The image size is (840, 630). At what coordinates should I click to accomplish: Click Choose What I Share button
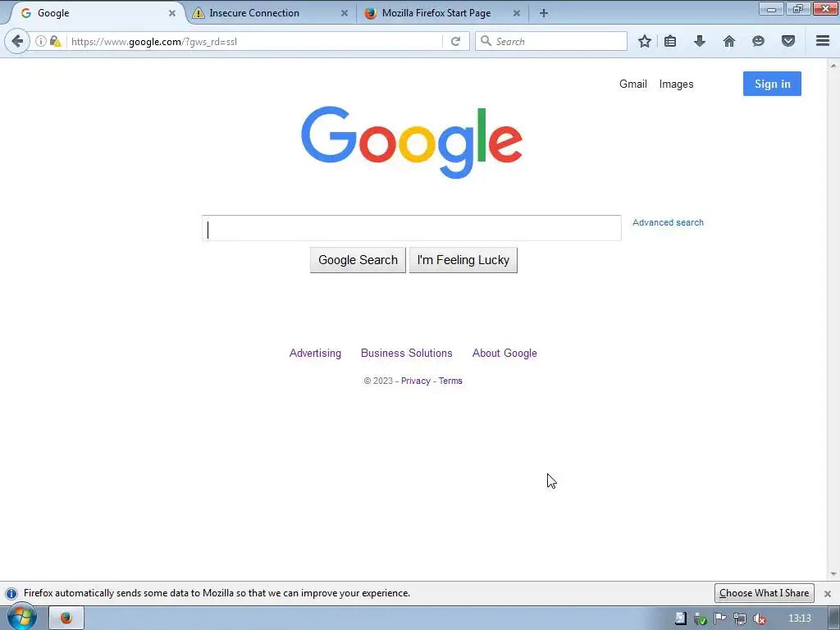pyautogui.click(x=764, y=593)
